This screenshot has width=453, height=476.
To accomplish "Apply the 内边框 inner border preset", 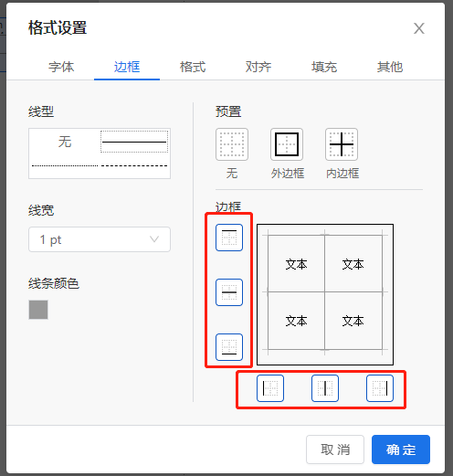I will [342, 144].
